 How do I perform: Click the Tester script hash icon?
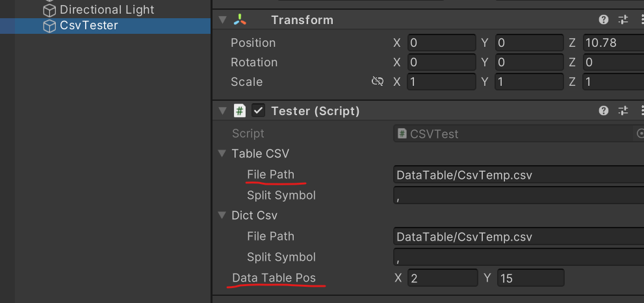(x=240, y=111)
